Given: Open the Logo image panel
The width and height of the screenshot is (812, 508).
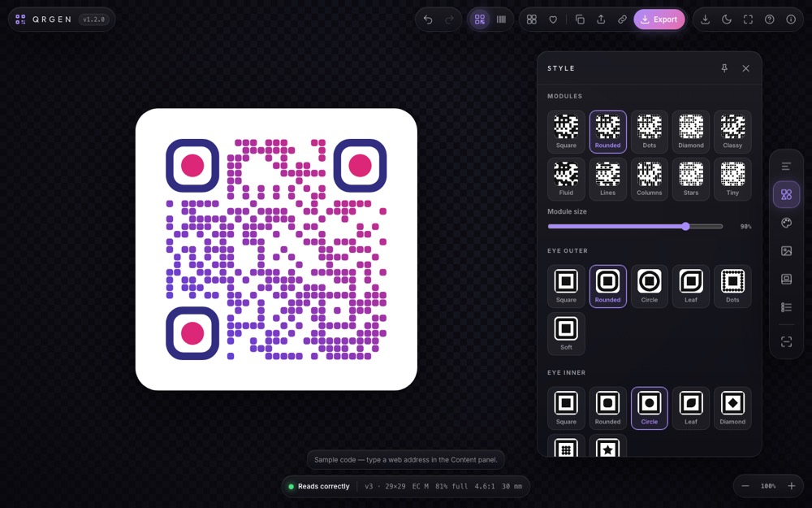Looking at the screenshot, I should [786, 251].
